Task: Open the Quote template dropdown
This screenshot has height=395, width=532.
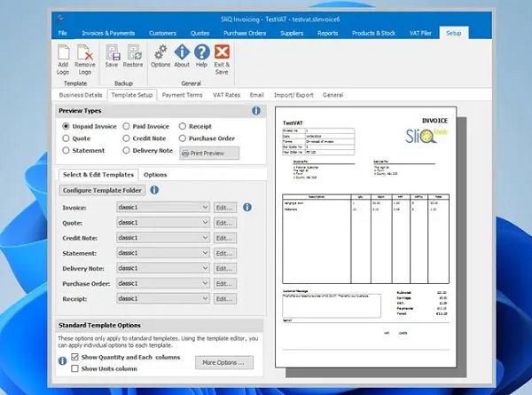Action: [x=163, y=223]
